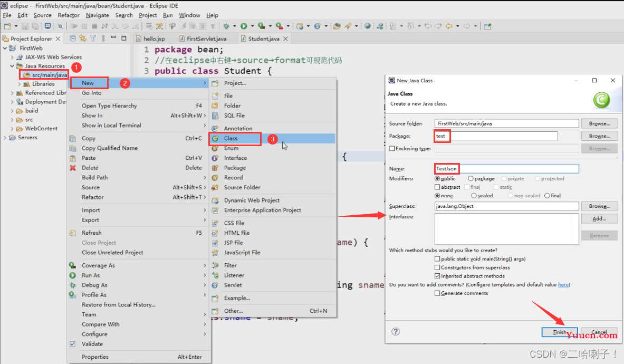Click the yellow back navigation arrow
The image size is (624, 364).
tap(449, 26)
